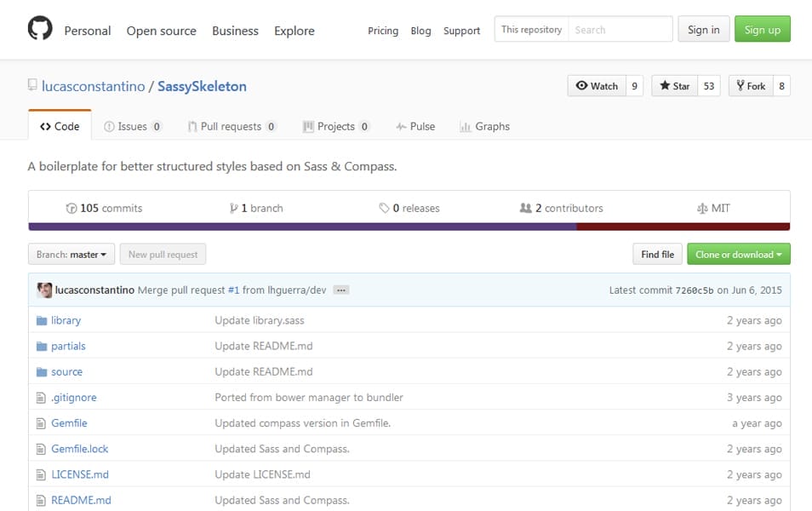
Task: Open the Clone or download dropdown
Action: coord(738,254)
